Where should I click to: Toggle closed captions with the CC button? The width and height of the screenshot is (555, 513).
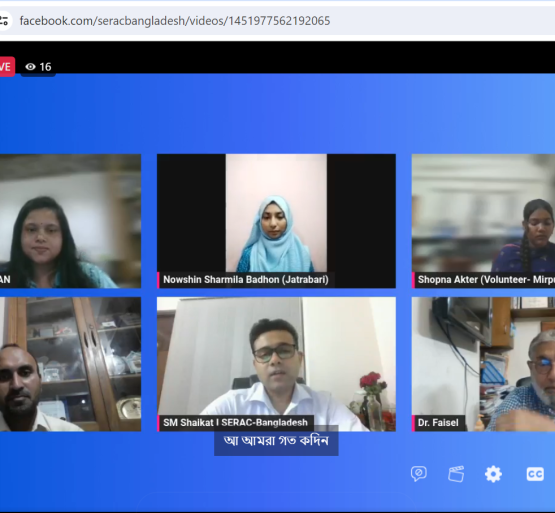[535, 474]
